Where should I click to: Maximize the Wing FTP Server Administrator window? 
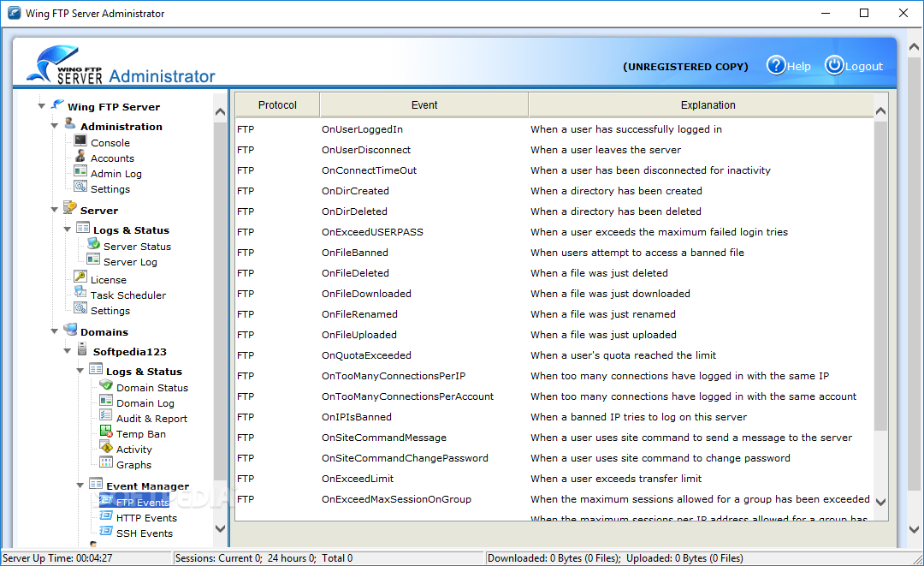tap(864, 13)
